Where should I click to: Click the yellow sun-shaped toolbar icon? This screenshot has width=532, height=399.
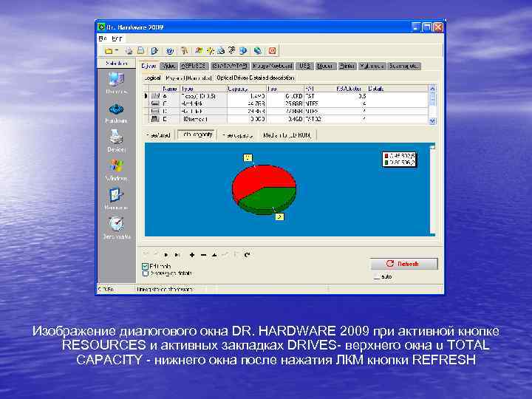tap(211, 51)
